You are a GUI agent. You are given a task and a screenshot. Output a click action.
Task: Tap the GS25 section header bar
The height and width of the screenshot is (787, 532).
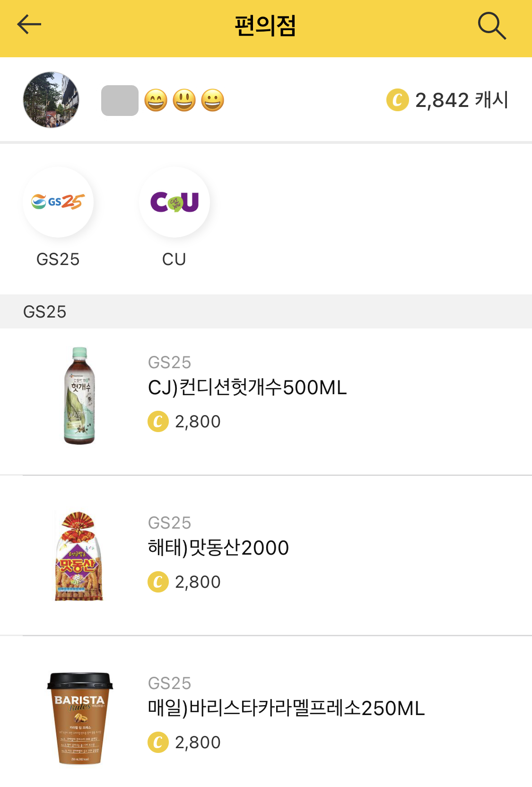(266, 311)
